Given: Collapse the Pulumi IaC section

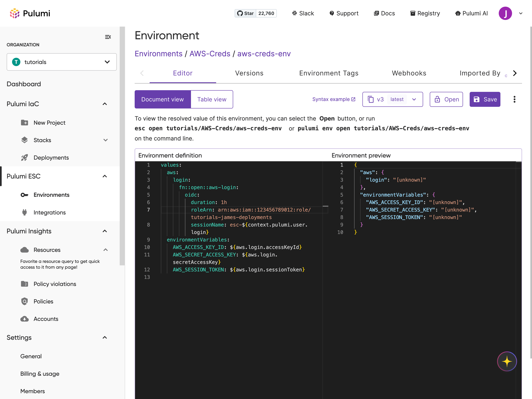Looking at the screenshot, I should pyautogui.click(x=105, y=104).
